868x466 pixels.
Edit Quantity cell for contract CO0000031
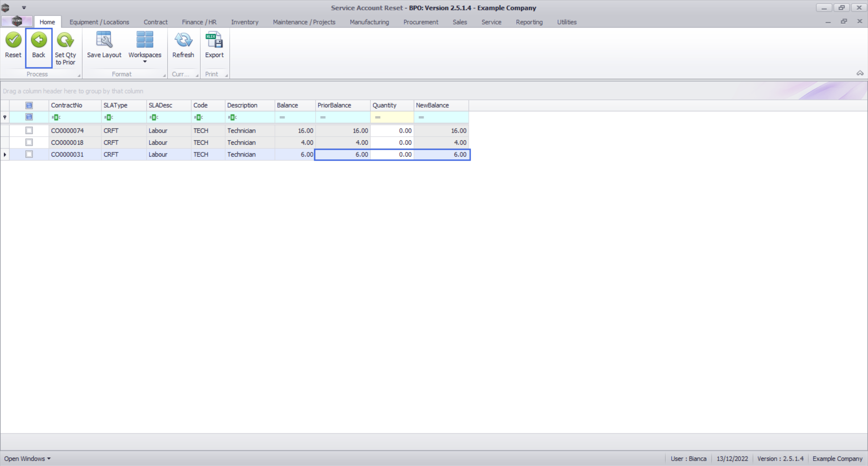coord(392,154)
